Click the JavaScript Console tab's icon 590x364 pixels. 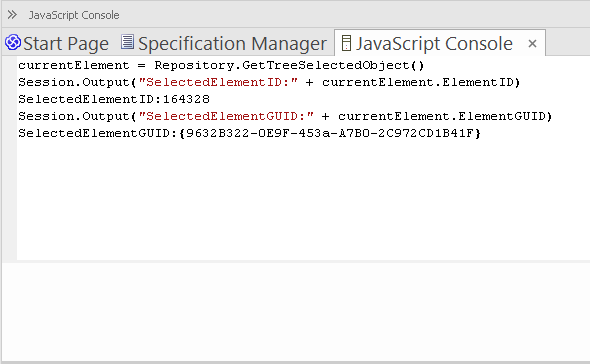(346, 43)
